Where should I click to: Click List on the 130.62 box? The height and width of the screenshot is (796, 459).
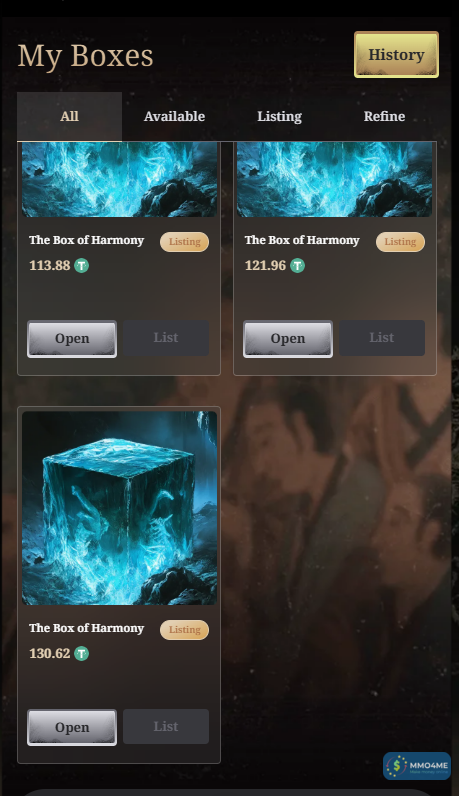[x=166, y=726]
